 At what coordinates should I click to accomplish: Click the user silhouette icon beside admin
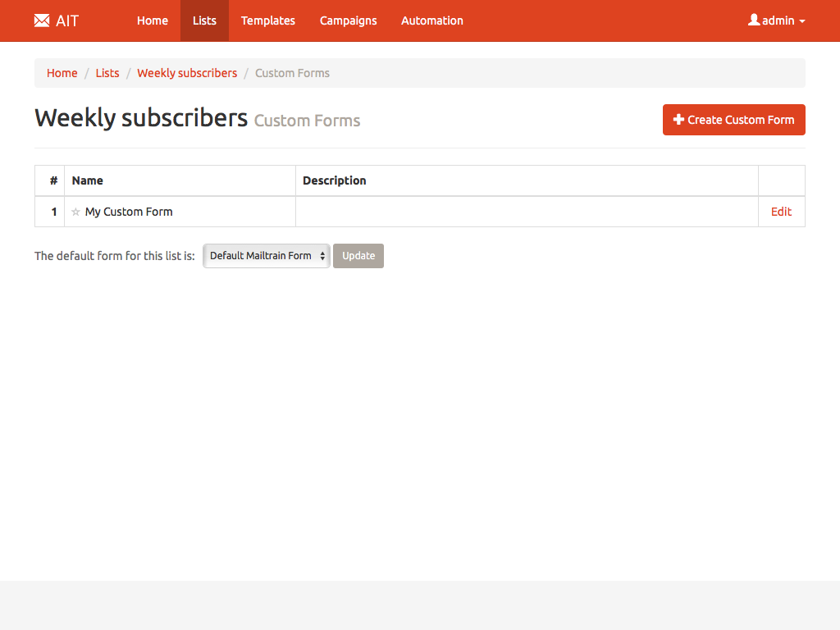754,20
